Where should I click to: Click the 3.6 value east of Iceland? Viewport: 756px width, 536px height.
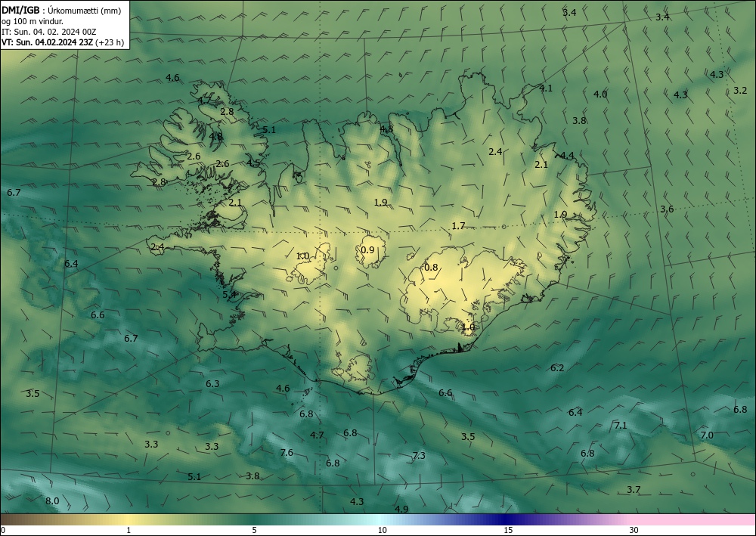click(667, 209)
